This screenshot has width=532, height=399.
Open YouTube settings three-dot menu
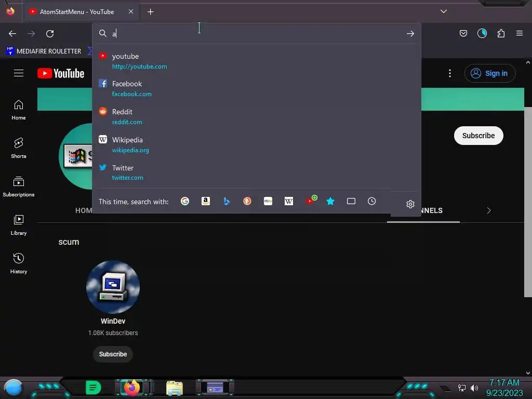[x=450, y=73]
